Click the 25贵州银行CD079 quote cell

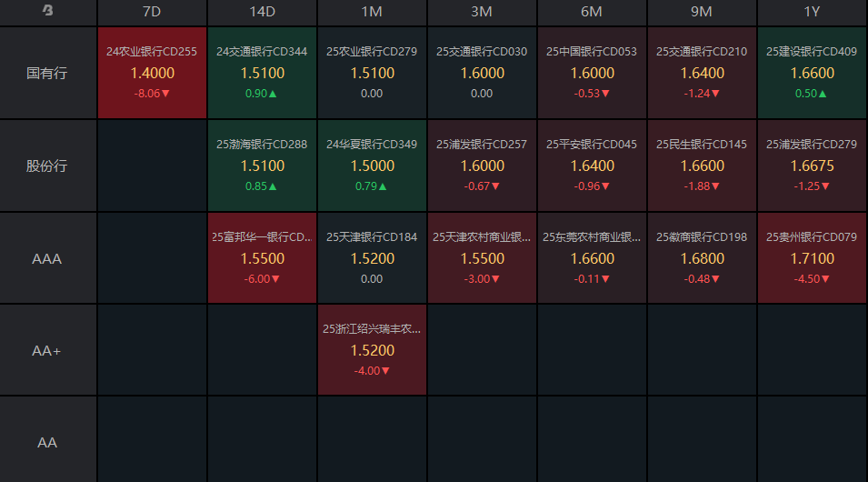812,258
